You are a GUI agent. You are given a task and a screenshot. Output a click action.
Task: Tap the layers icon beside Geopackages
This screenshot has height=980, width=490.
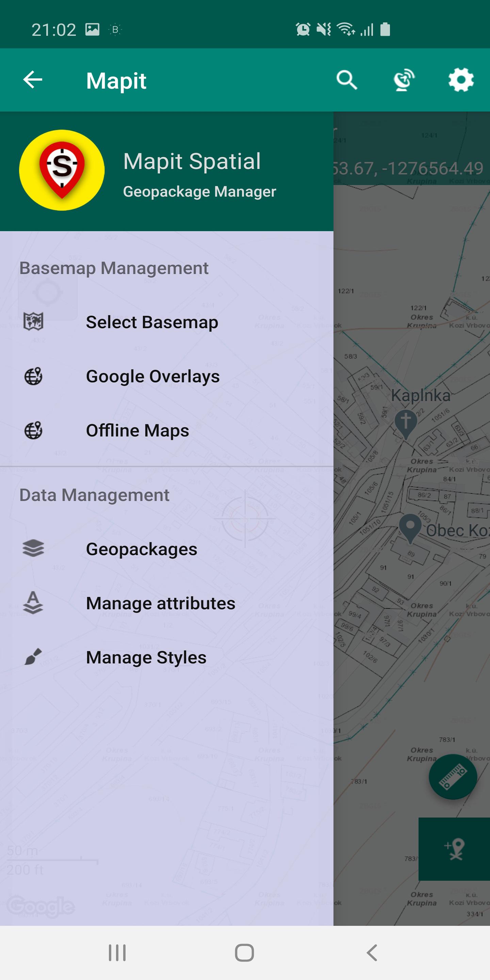33,549
